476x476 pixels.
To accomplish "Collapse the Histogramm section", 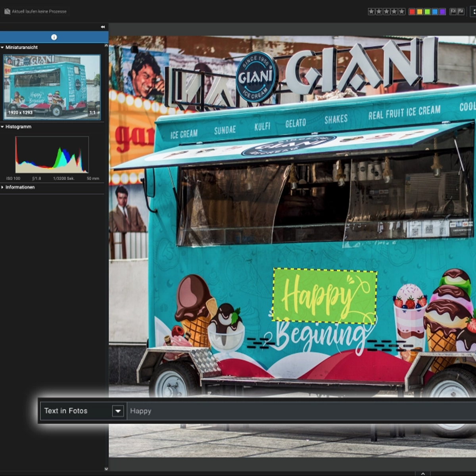I will click(x=2, y=127).
